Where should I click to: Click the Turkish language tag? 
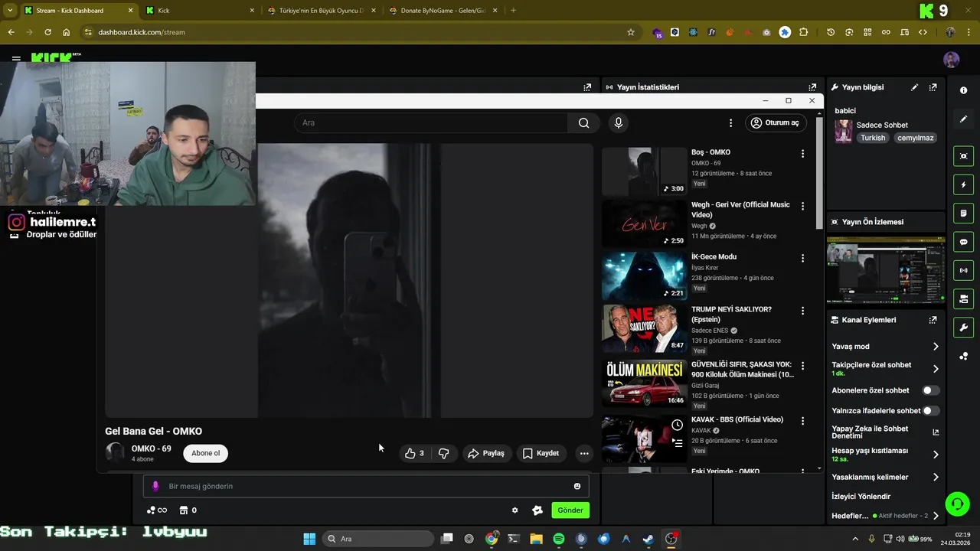[x=873, y=138]
